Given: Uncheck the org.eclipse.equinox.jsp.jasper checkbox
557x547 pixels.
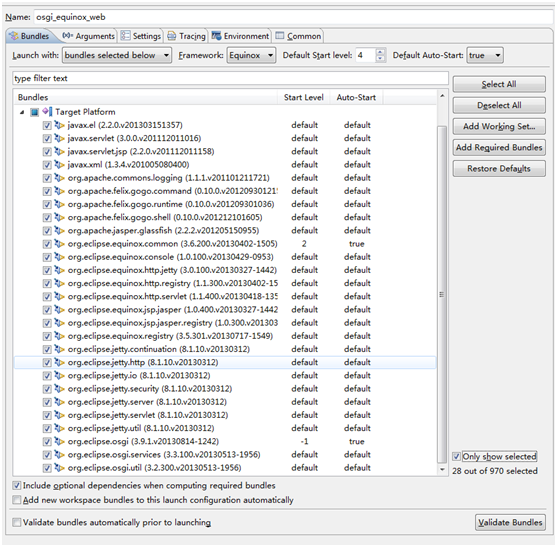Looking at the screenshot, I should pos(47,310).
